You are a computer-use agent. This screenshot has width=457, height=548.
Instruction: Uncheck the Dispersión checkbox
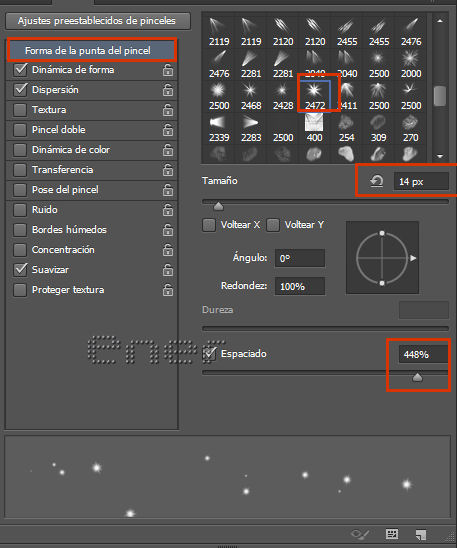(20, 90)
